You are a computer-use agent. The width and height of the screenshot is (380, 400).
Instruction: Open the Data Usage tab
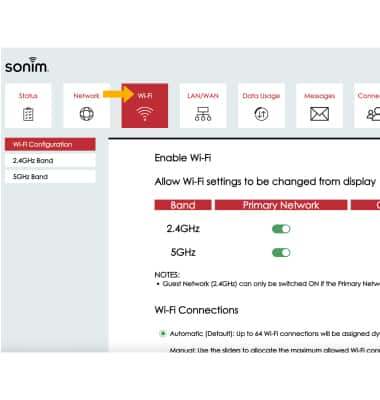261,105
